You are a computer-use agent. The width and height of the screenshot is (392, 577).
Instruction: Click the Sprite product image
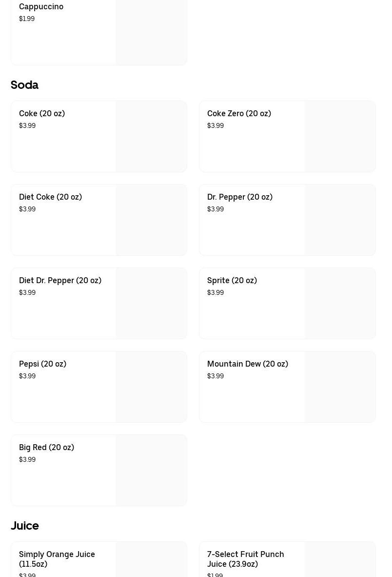click(x=340, y=303)
